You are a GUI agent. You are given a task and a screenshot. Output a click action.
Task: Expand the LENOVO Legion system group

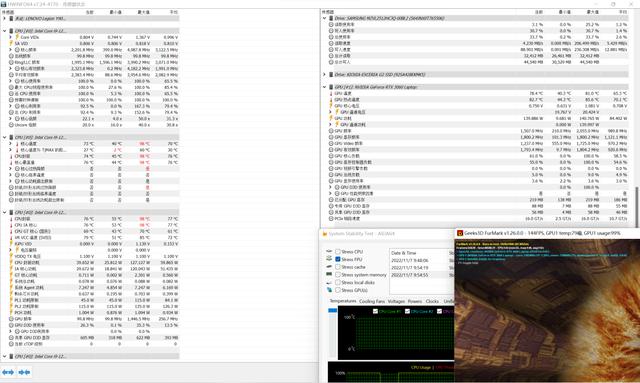click(x=4, y=18)
